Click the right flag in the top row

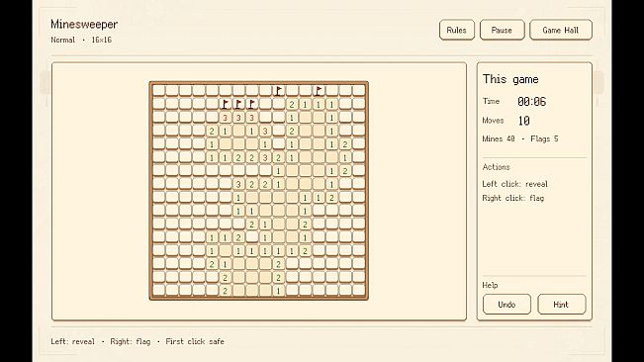coord(319,91)
